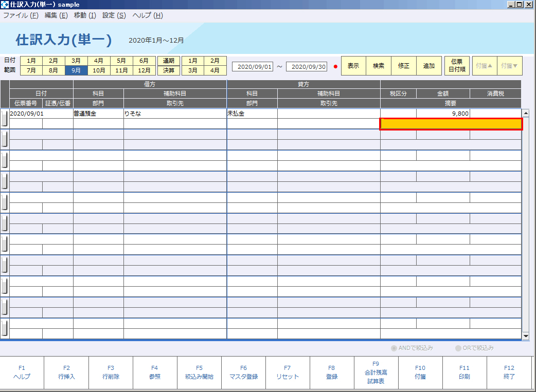Click the credit account cell 未払金

252,114
